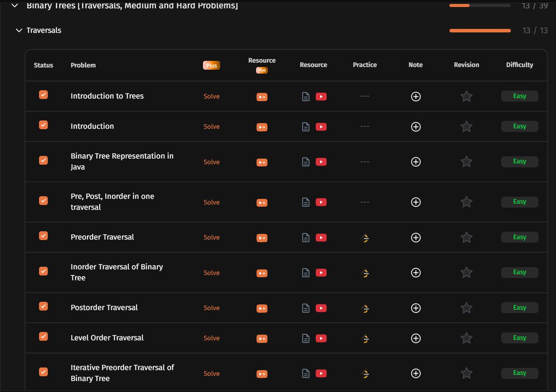
Task: Open practice link for Level Order Traversal
Action: click(365, 339)
